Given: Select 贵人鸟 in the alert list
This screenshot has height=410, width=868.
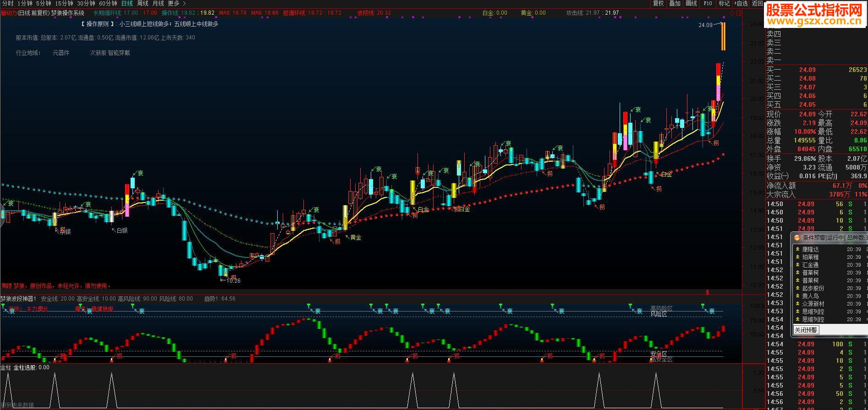Looking at the screenshot, I should (810, 296).
